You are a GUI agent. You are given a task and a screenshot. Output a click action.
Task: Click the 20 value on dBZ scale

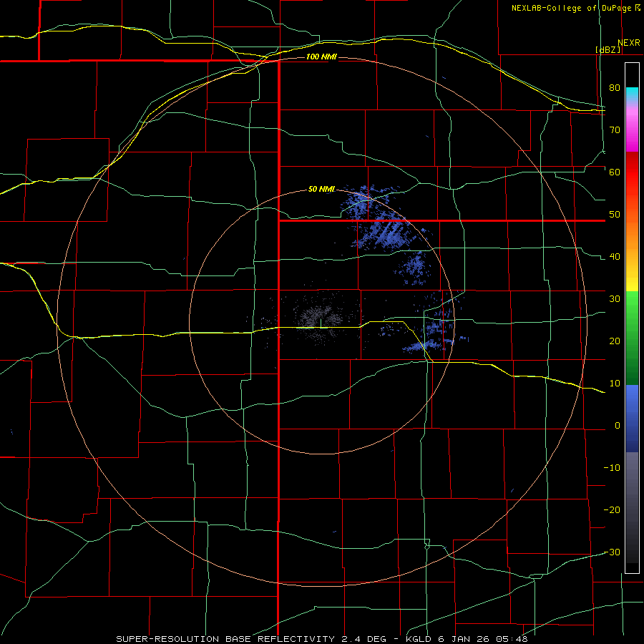click(x=615, y=341)
